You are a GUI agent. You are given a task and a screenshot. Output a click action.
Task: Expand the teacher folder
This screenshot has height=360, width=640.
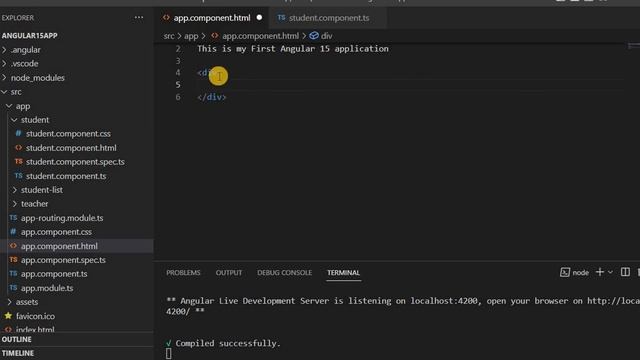pyautogui.click(x=34, y=204)
